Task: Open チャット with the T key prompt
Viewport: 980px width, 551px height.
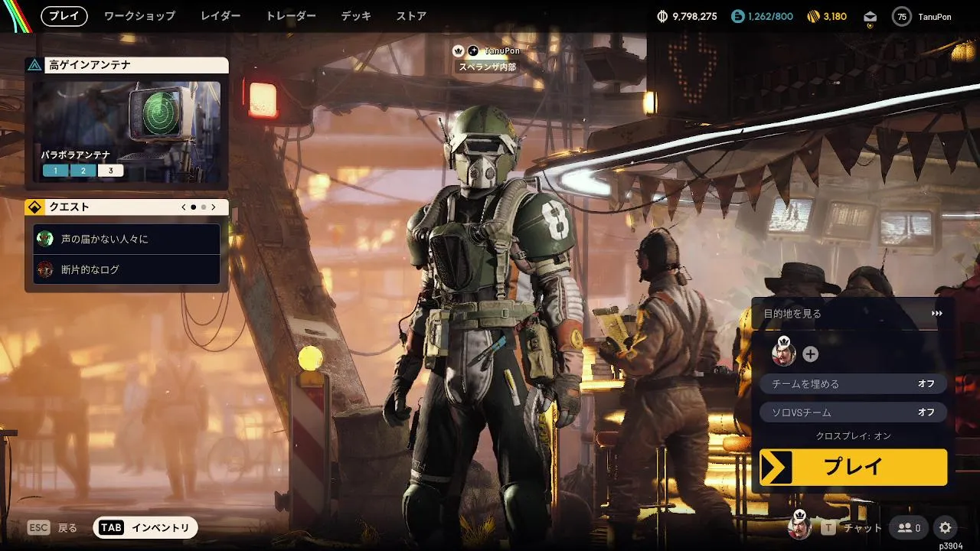Action: [x=851, y=528]
